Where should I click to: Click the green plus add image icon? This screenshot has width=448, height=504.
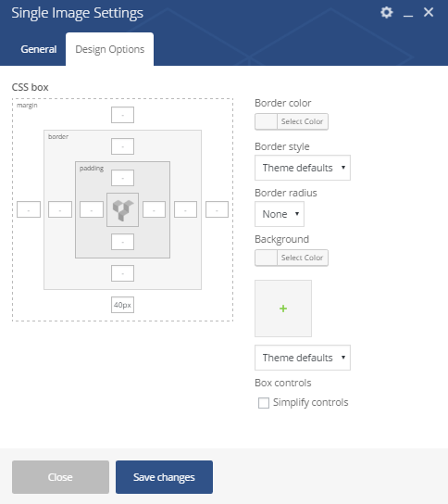[283, 309]
